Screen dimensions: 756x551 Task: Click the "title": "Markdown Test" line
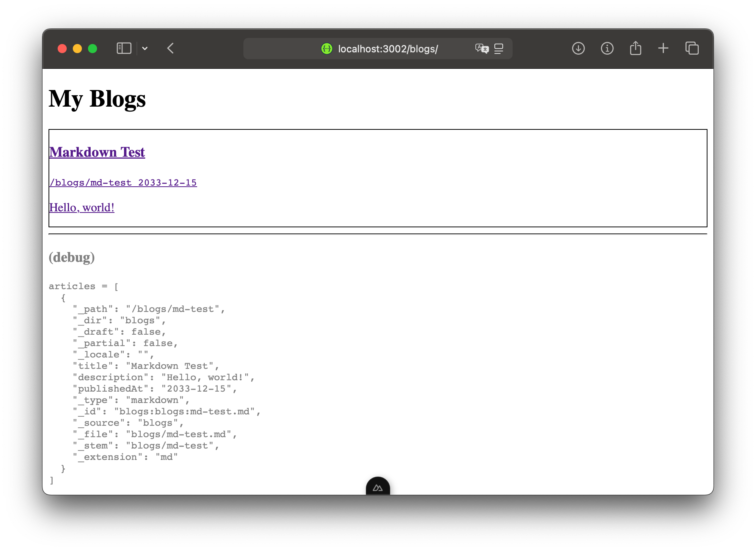pos(146,366)
